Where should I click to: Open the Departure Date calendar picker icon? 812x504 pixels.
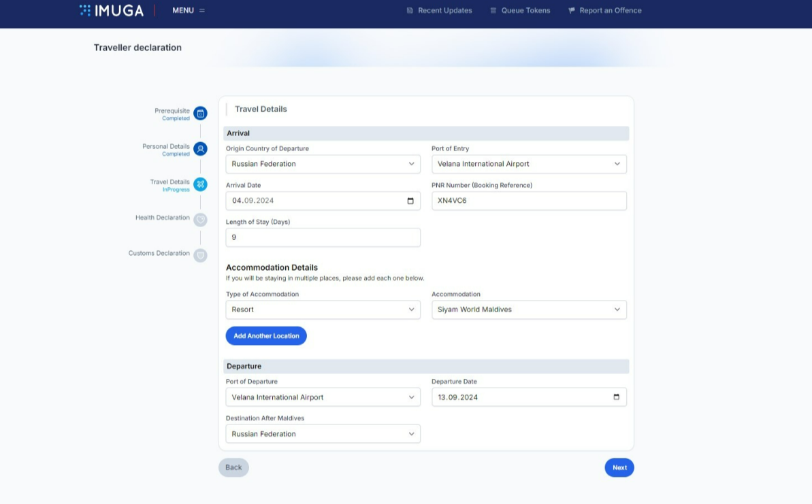(x=616, y=397)
